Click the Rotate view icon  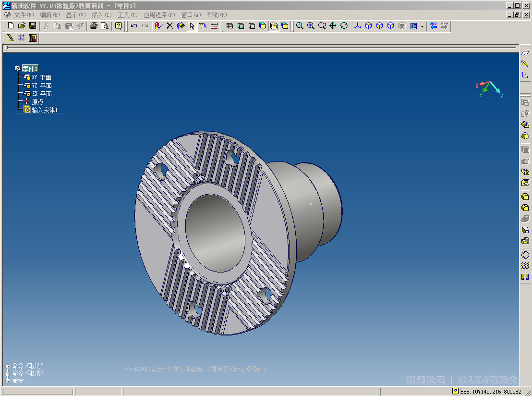click(x=344, y=26)
